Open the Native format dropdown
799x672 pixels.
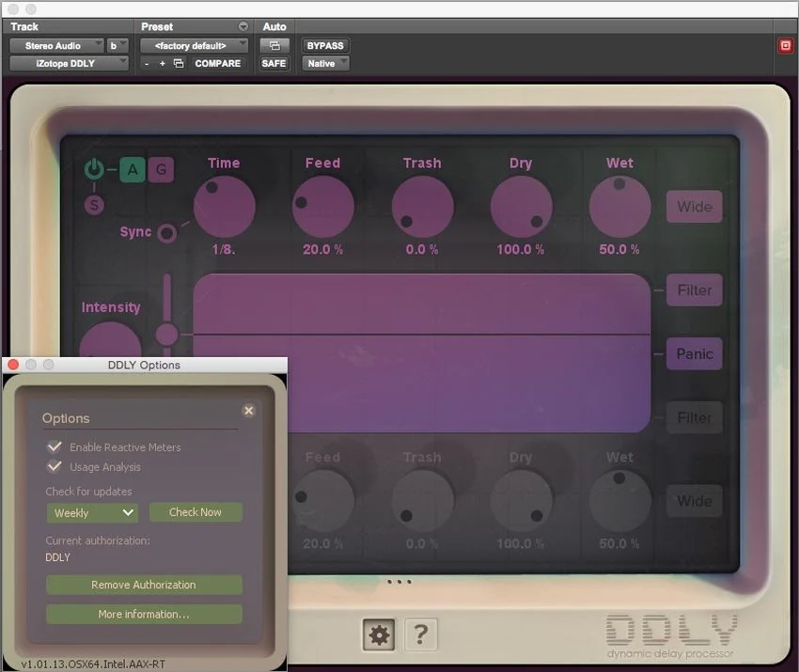coord(325,64)
